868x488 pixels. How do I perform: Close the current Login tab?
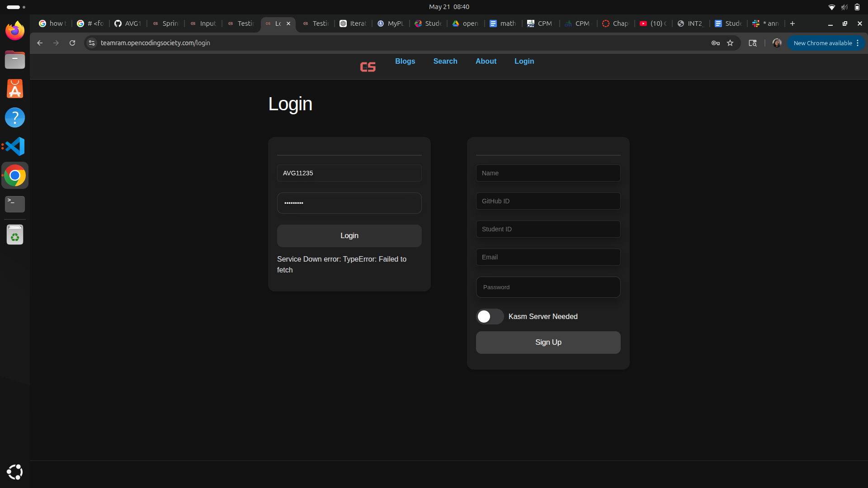coord(288,23)
